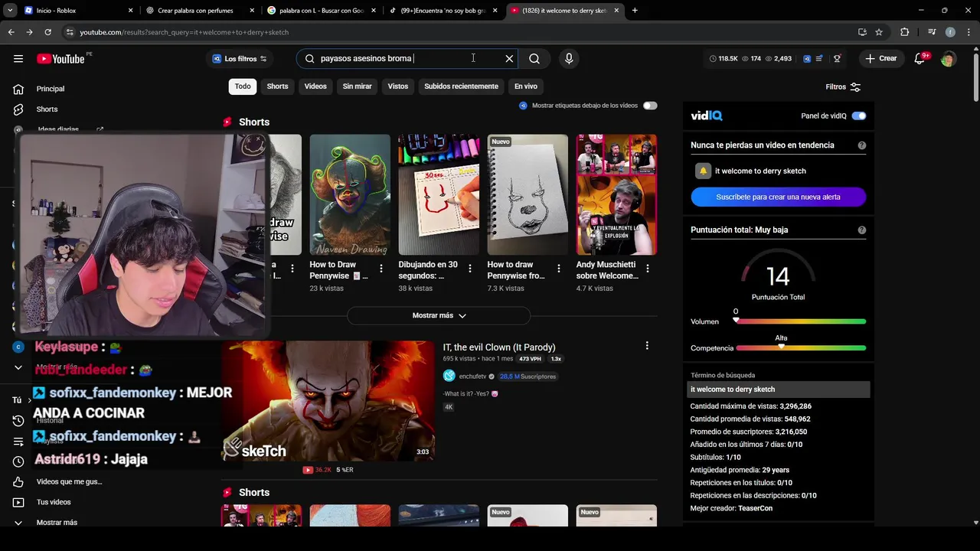Click the vidIQ list icon in stats bar
The width and height of the screenshot is (980, 551).
(x=820, y=59)
